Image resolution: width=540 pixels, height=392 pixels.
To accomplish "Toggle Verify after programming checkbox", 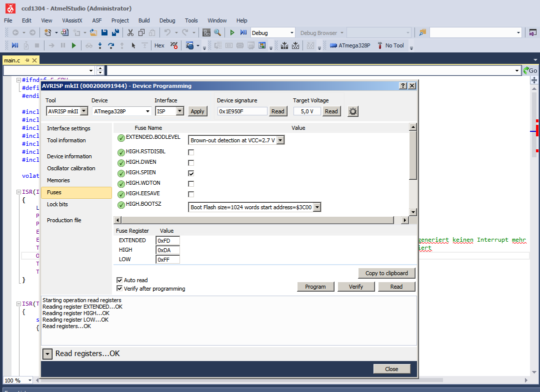I will click(119, 288).
